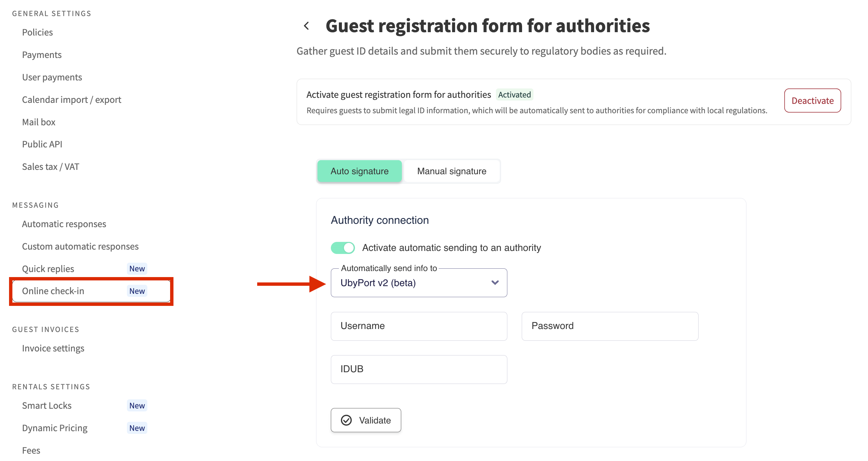Focus the Password input field
The width and height of the screenshot is (868, 461).
pos(609,326)
